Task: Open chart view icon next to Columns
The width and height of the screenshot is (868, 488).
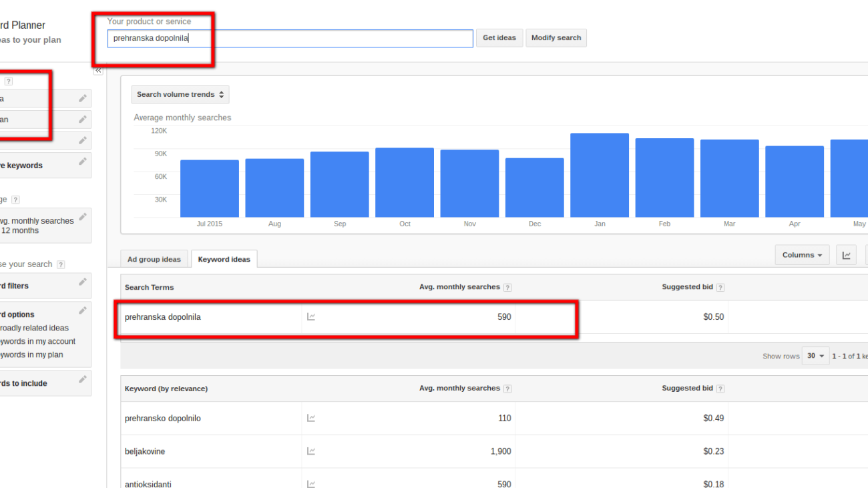Action: point(847,255)
